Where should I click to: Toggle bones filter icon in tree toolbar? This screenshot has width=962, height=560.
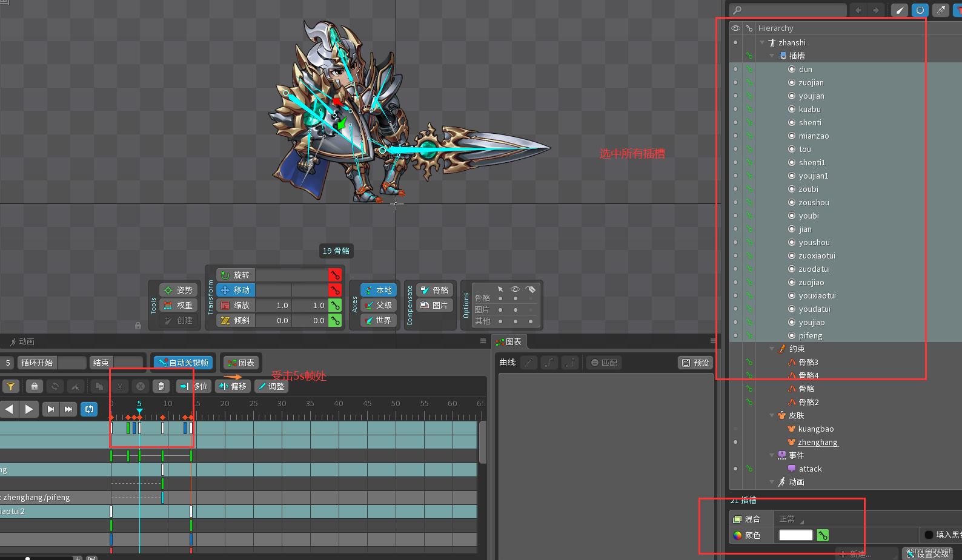[900, 10]
